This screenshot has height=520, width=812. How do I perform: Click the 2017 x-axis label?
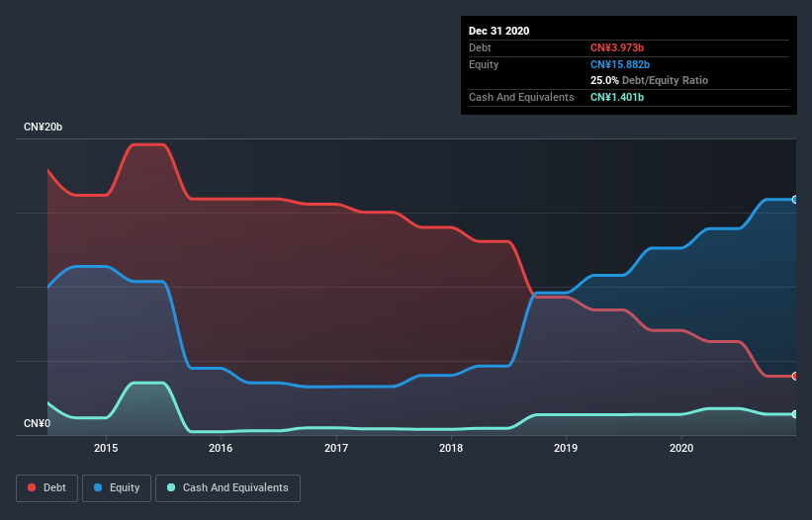click(336, 448)
